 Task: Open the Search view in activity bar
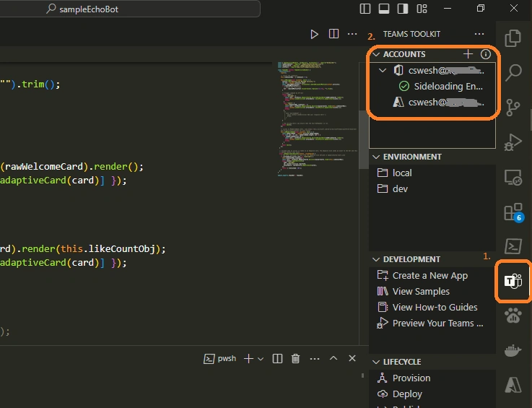pos(513,73)
